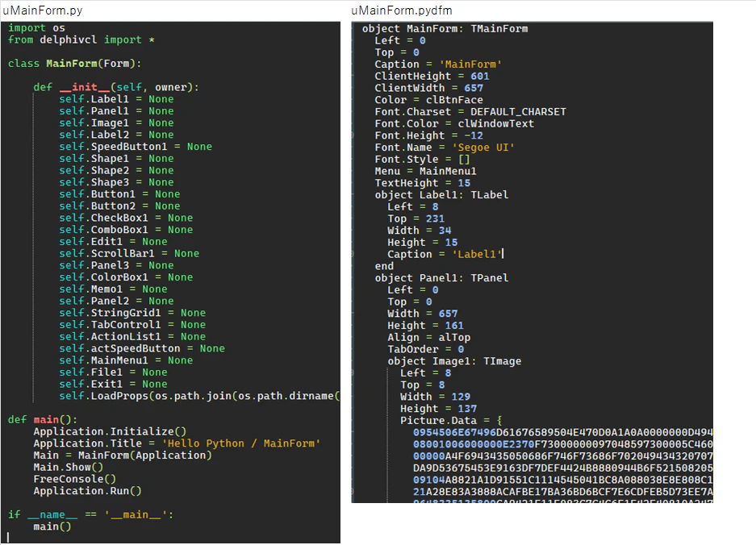Click 'Top = 231' line
The height and width of the screenshot is (545, 756).
coord(416,218)
